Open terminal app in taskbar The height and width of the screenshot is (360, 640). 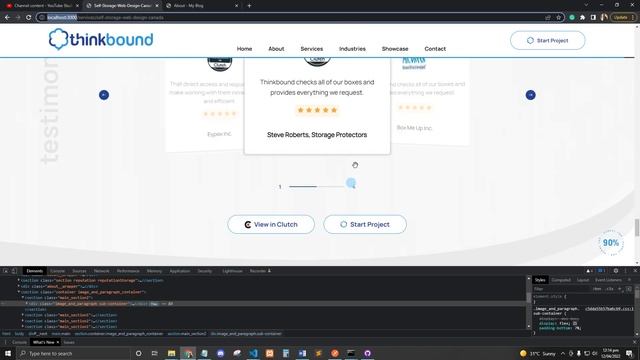(x=351, y=353)
